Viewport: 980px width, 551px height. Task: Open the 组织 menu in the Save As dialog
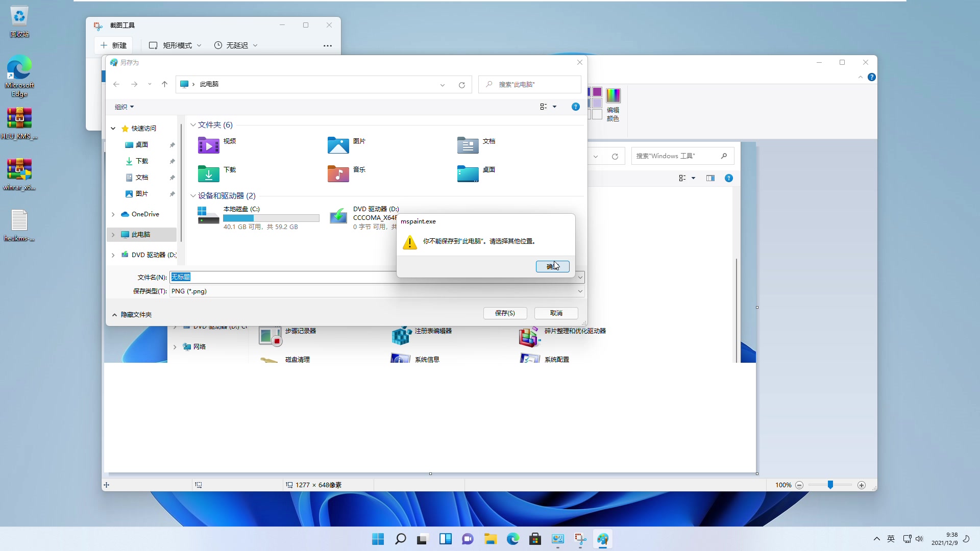click(x=123, y=107)
